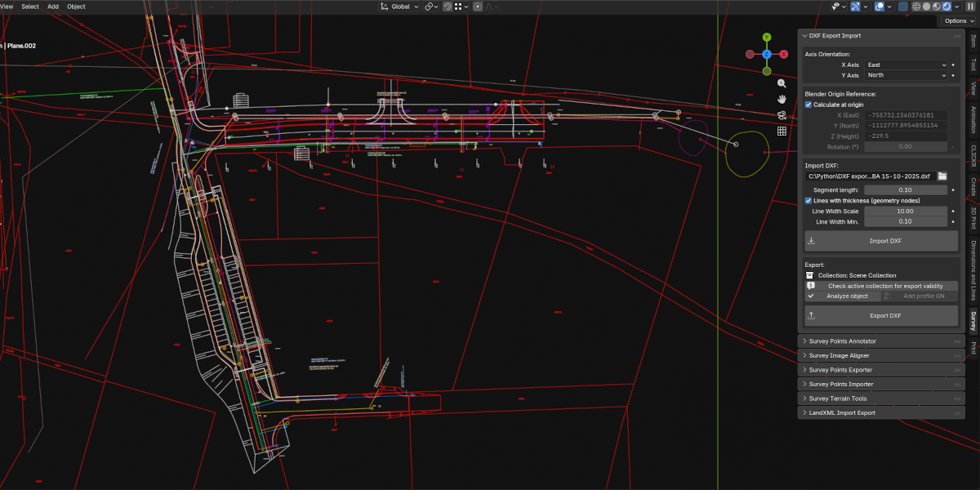Switch to Dimensions and Lines sidebar tab
The width and height of the screenshot is (980, 490).
(x=973, y=269)
